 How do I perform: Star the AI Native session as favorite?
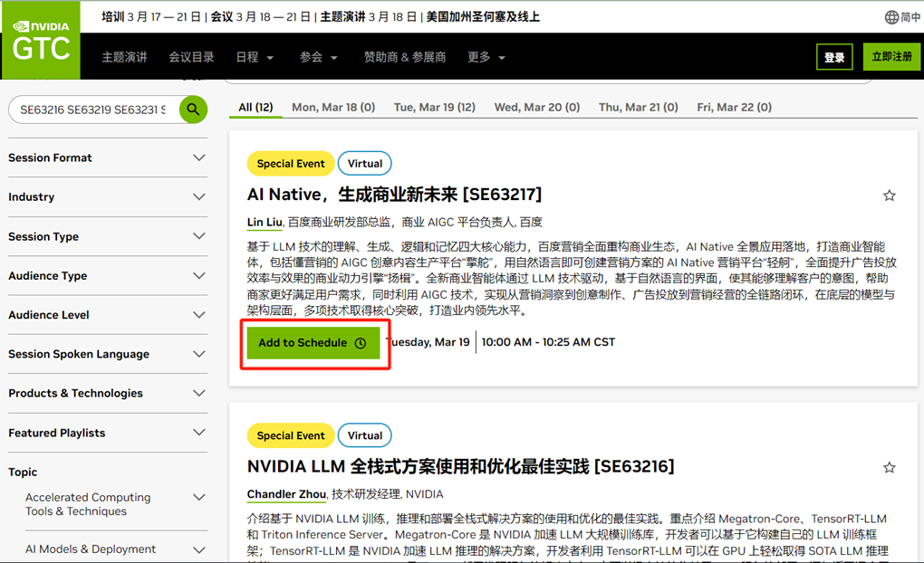click(889, 195)
